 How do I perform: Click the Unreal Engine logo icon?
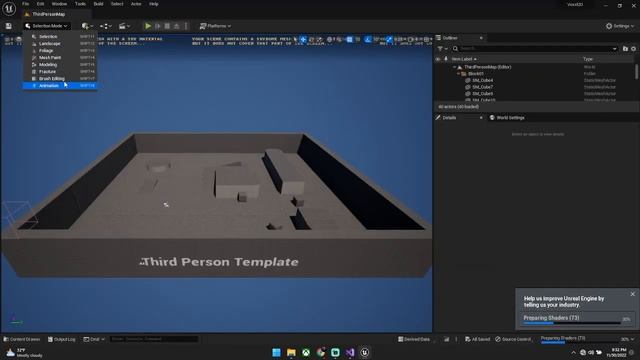[9, 8]
